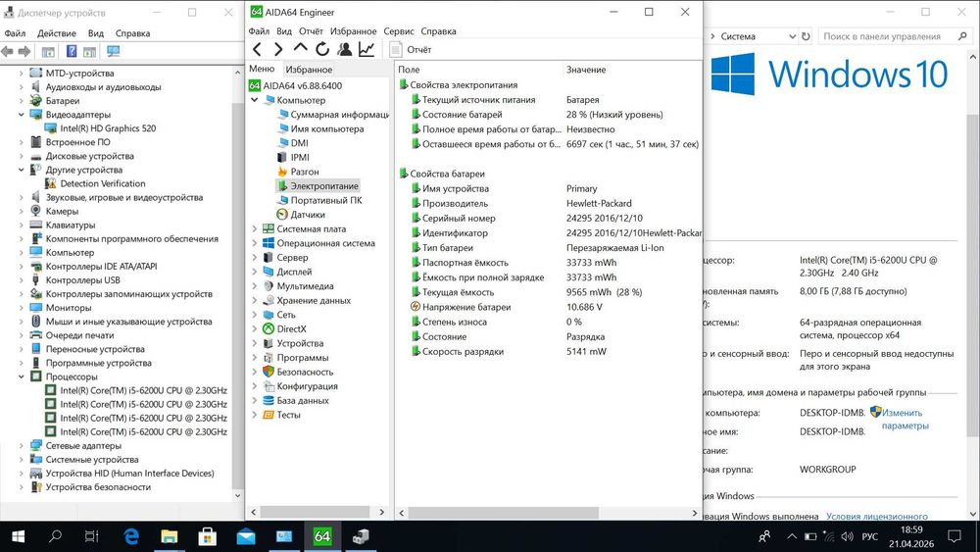980x552 pixels.
Task: Select Степень износа row
Action: click(x=548, y=322)
